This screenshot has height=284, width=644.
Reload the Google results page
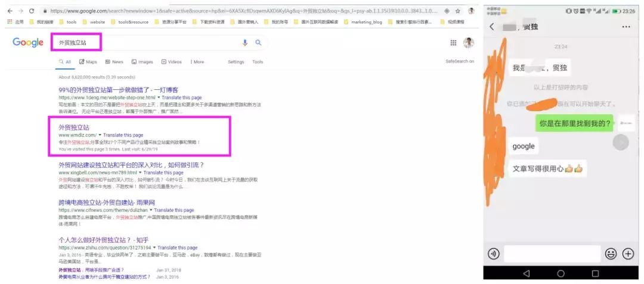(32, 11)
